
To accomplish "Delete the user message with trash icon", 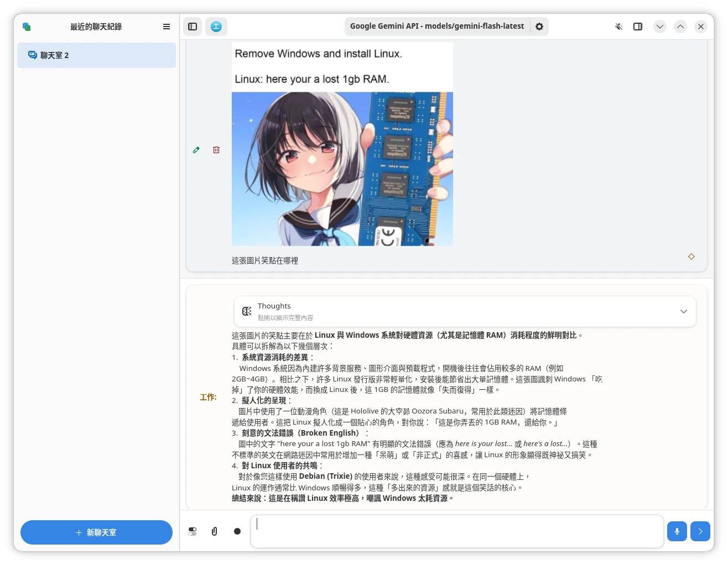I will pyautogui.click(x=216, y=150).
